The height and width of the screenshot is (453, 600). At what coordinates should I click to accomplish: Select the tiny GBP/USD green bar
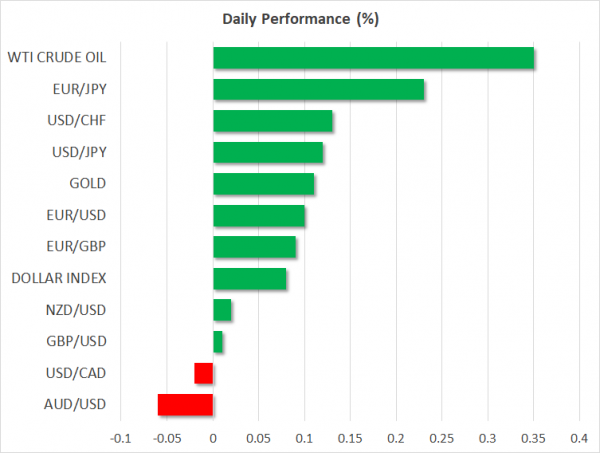pos(217,342)
